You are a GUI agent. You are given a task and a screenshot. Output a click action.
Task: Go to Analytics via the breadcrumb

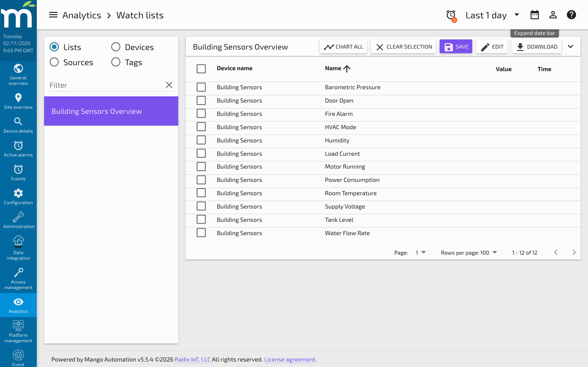pos(82,15)
